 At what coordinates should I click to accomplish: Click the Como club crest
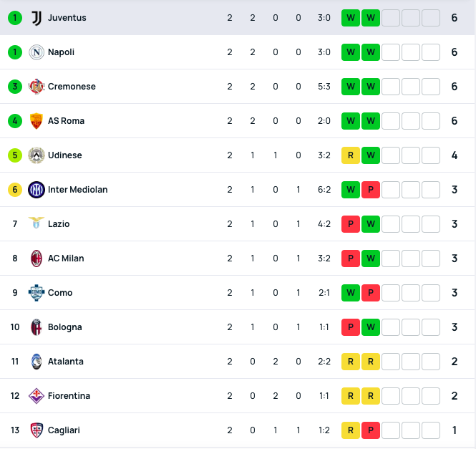point(37,293)
